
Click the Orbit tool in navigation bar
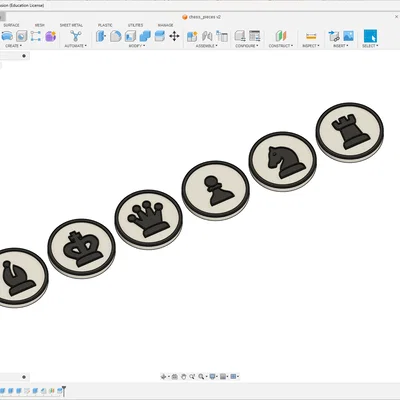coord(163,377)
